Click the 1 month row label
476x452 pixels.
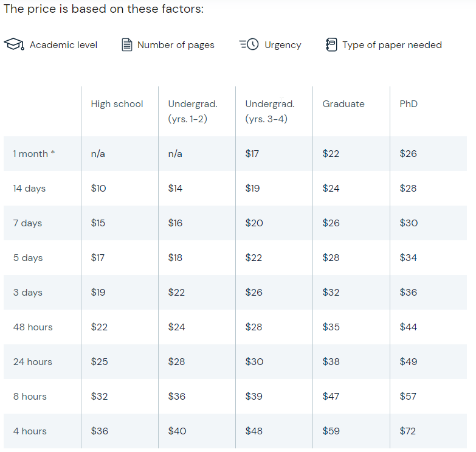[33, 154]
